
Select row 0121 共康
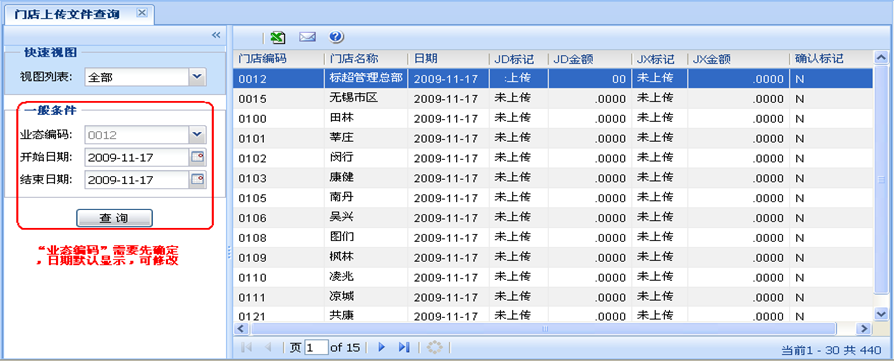[x=553, y=315]
